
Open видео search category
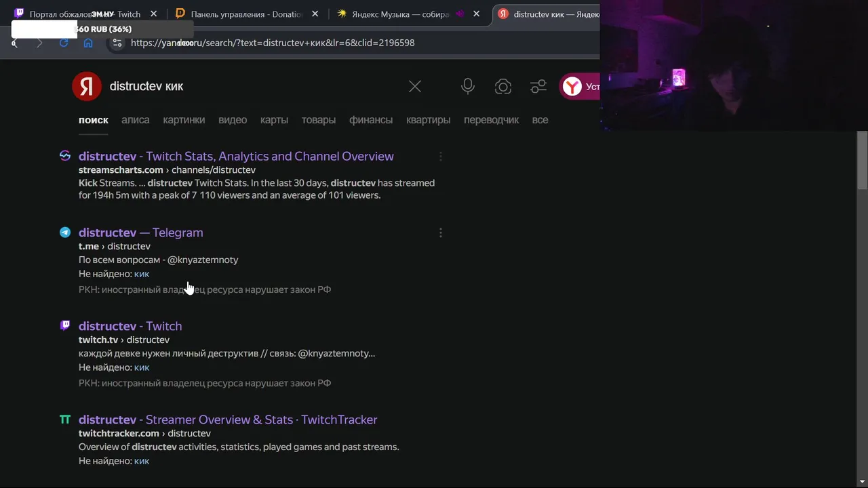point(233,120)
